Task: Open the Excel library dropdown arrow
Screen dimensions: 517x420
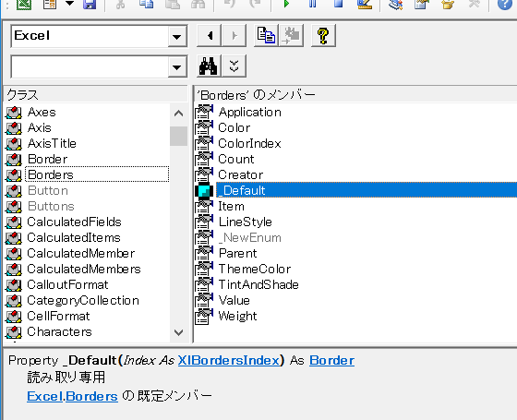Action: click(x=177, y=36)
